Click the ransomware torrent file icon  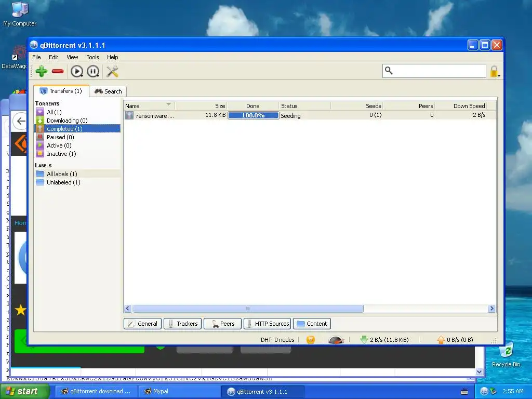coord(129,115)
